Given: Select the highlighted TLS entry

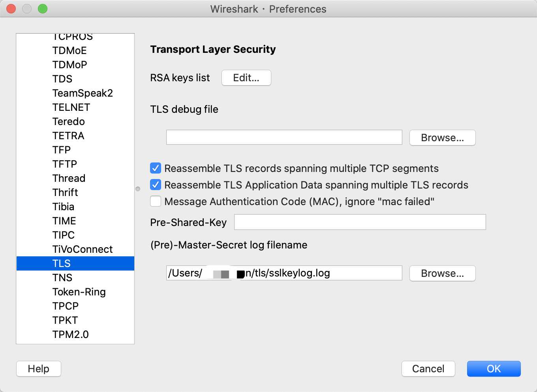Looking at the screenshot, I should 75,263.
